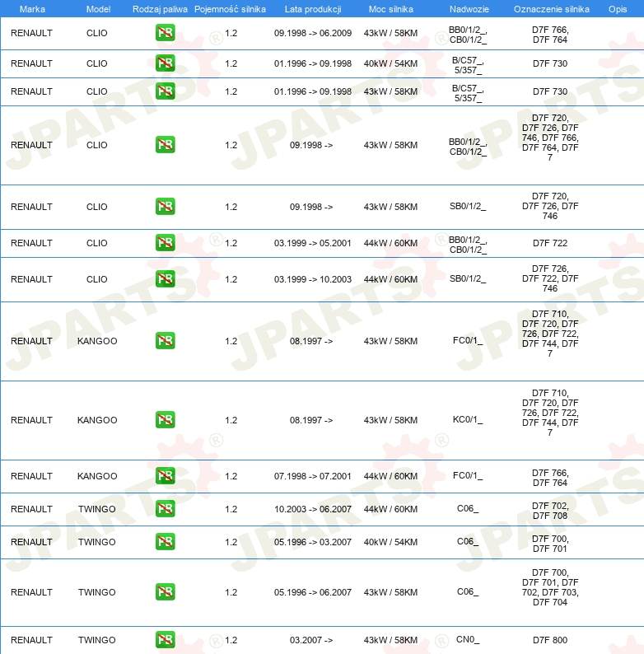Click the fuel icon in the Clio 03.1999 -> 10.2003 row
This screenshot has height=654, width=644.
pos(166,279)
